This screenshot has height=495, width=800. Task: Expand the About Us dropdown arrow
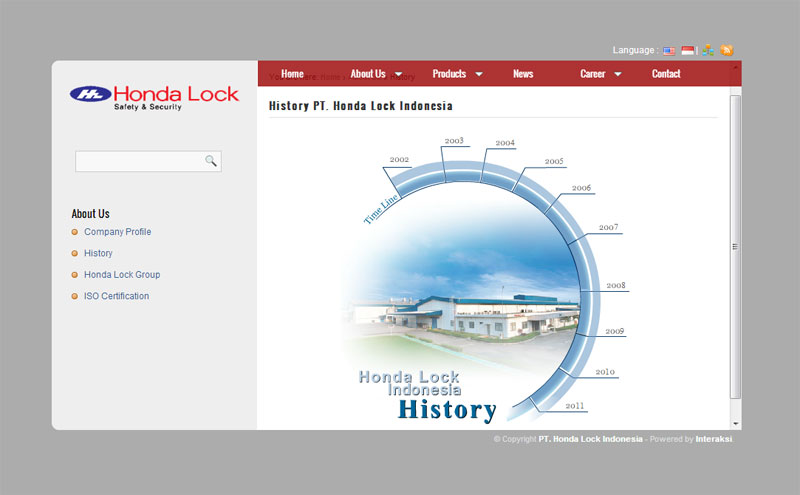398,75
